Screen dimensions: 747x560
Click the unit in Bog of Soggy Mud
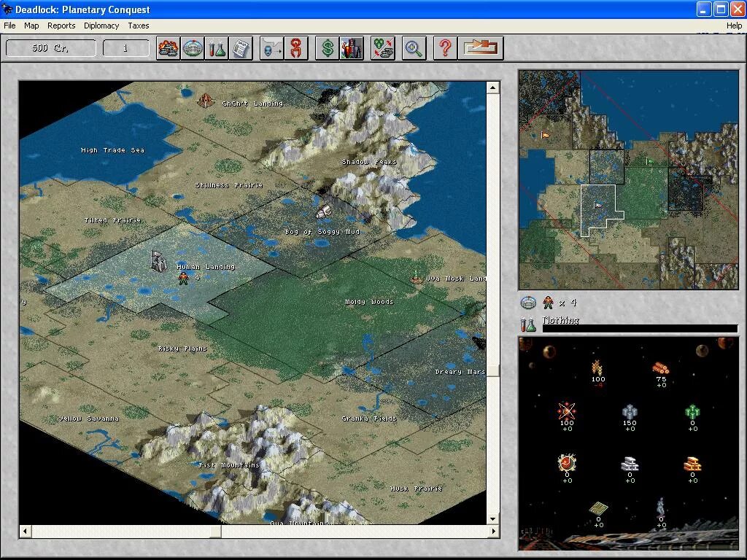click(323, 211)
